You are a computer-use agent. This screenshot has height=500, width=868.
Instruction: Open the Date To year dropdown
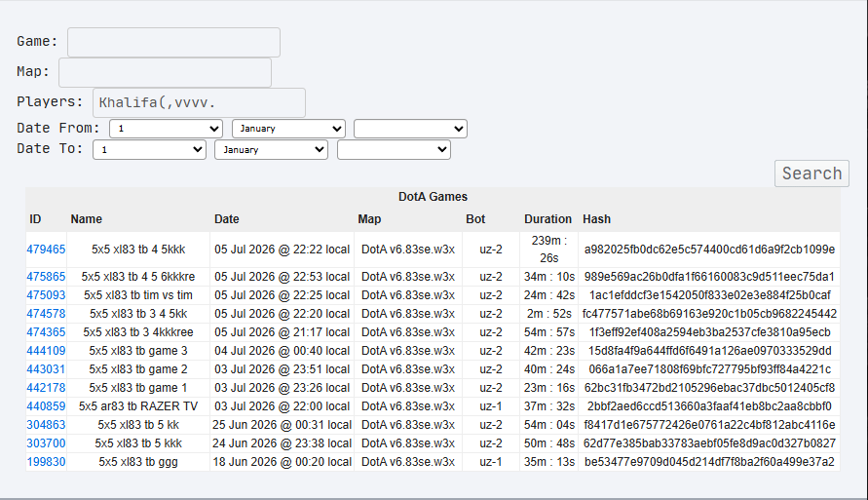click(394, 149)
